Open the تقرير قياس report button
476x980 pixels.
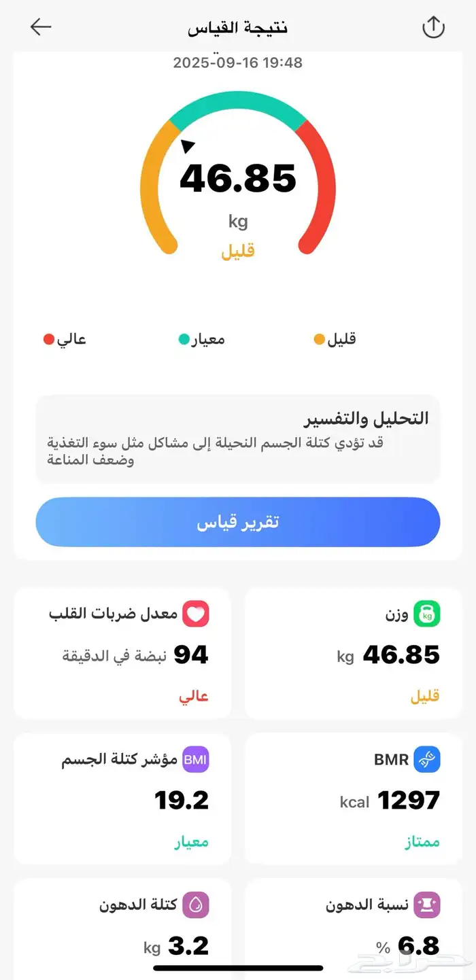pyautogui.click(x=238, y=522)
